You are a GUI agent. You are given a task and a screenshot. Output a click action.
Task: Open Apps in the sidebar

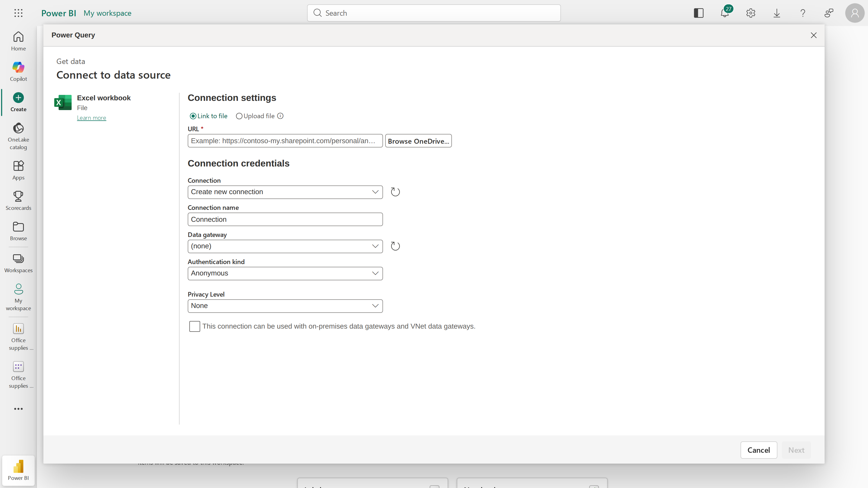click(x=18, y=170)
